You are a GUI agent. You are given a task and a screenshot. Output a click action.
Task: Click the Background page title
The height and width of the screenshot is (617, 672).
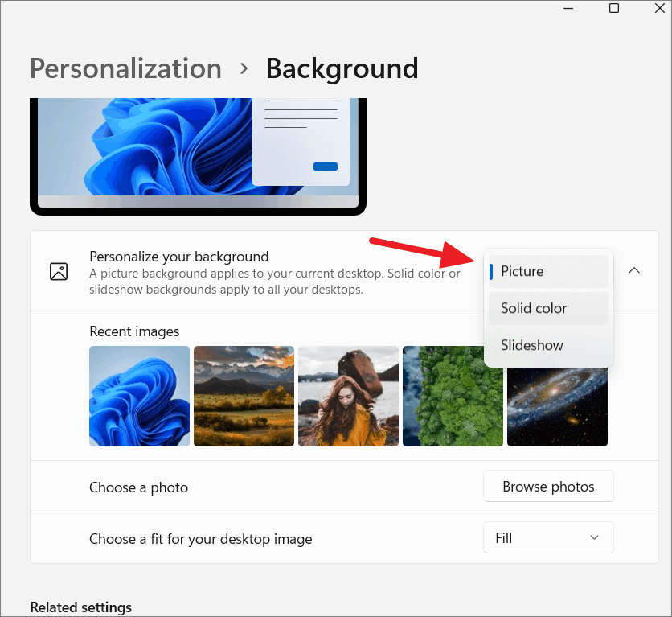(x=342, y=68)
